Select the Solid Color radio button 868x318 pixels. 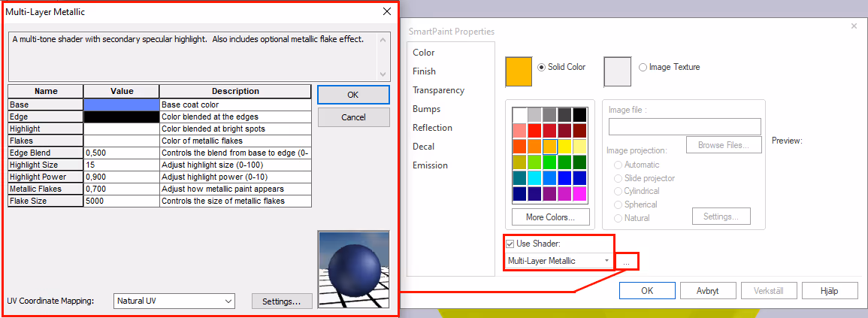pos(542,67)
